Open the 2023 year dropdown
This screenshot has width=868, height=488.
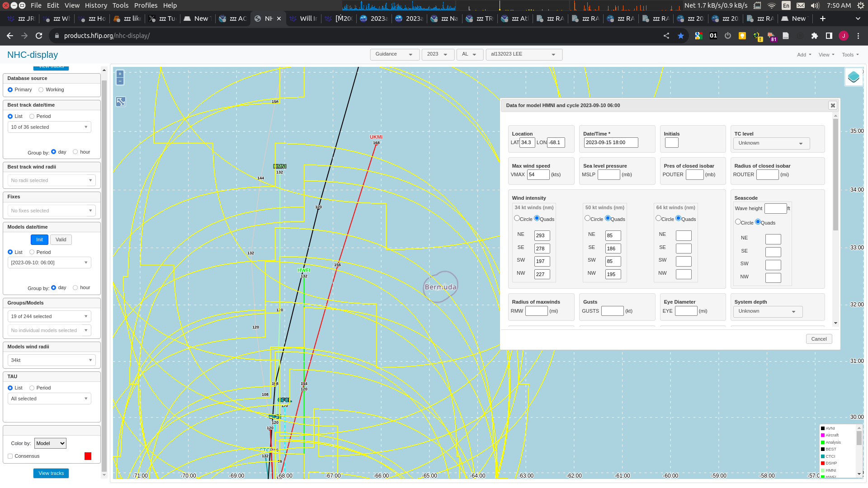coord(437,54)
